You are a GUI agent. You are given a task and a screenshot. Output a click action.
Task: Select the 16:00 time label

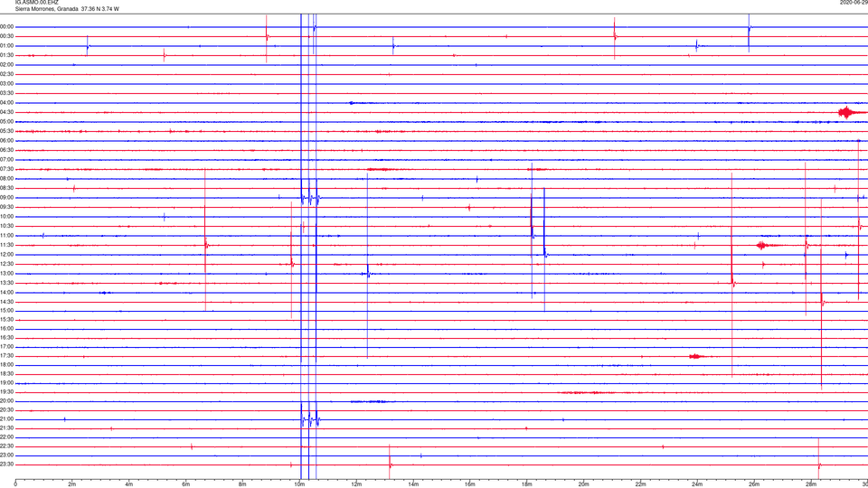[x=7, y=329]
